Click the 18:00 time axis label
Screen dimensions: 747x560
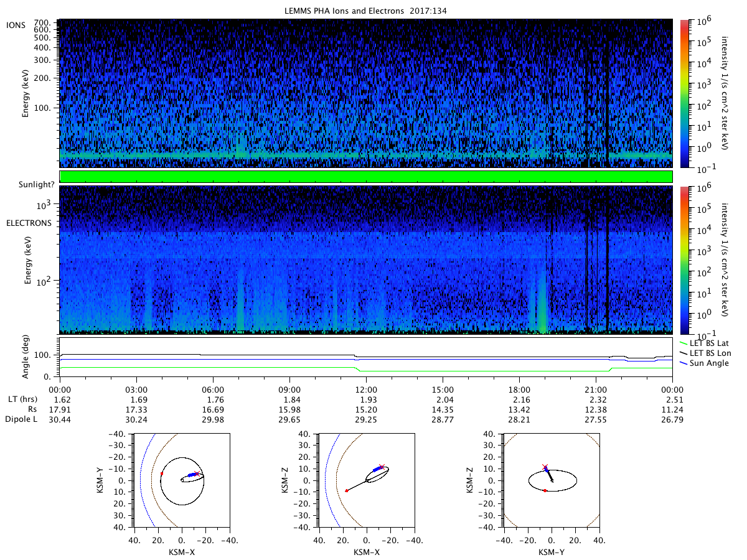click(519, 388)
